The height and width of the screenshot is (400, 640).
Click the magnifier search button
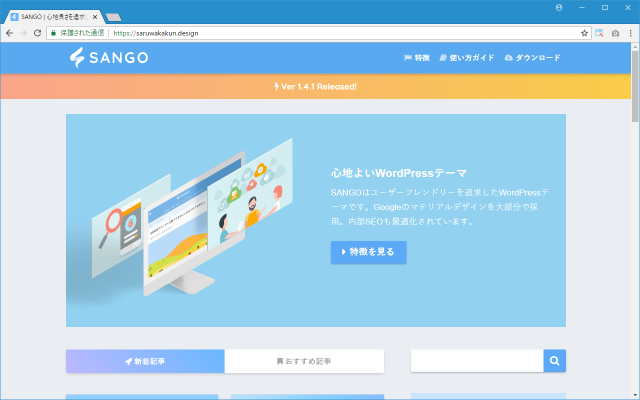coord(554,360)
